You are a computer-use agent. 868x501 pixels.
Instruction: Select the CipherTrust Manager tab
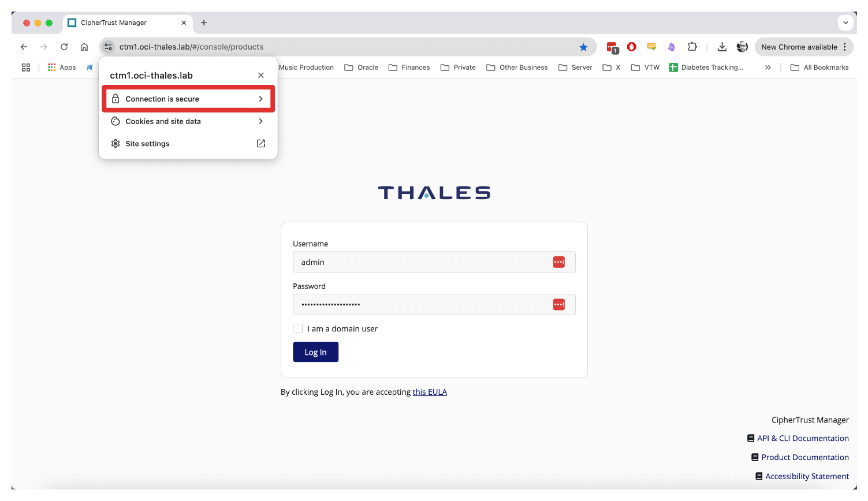tap(127, 23)
